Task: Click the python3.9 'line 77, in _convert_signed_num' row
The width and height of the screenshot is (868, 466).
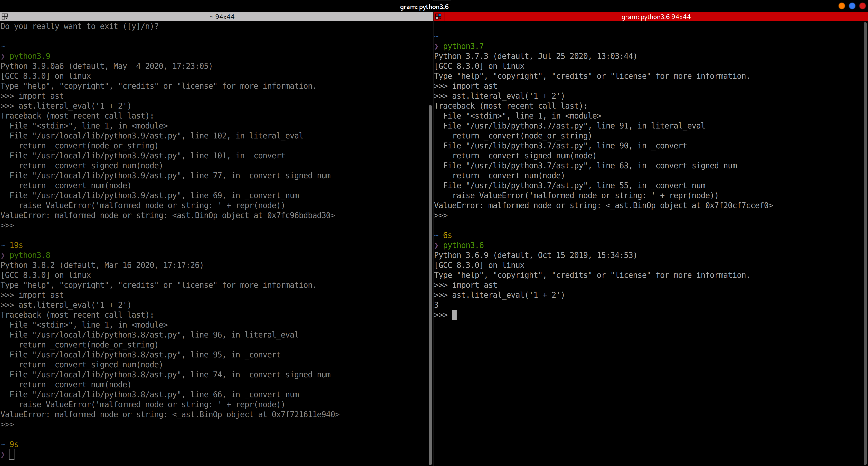Action: 170,176
